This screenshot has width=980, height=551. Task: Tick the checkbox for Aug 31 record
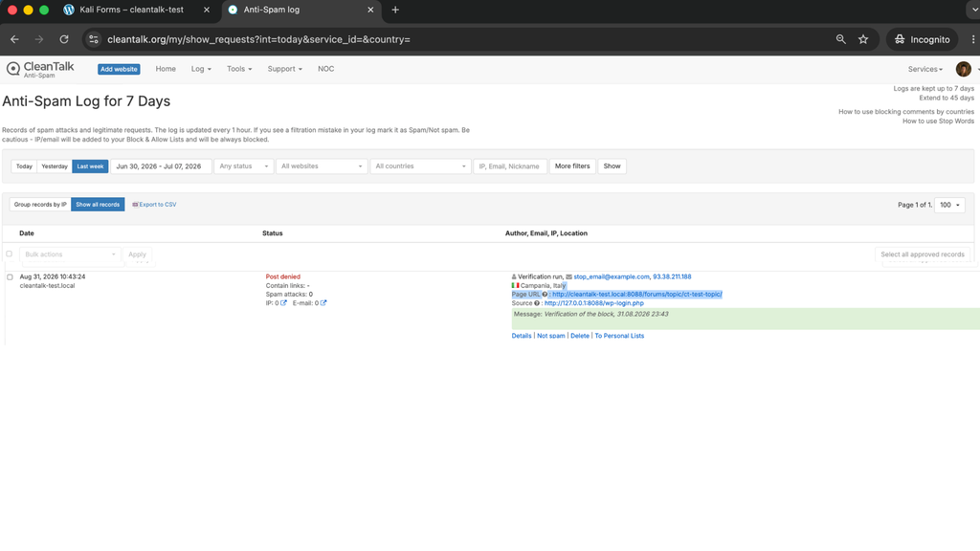coord(10,276)
